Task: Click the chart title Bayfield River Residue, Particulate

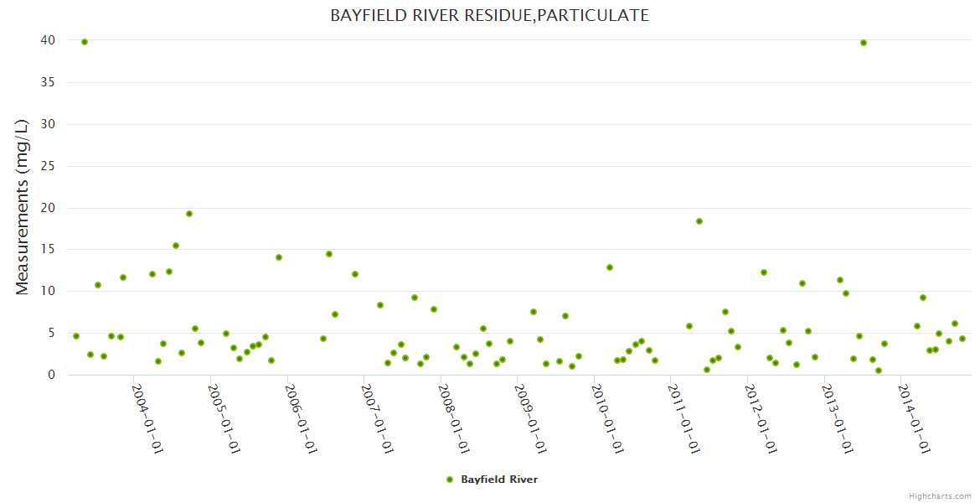Action: click(489, 15)
